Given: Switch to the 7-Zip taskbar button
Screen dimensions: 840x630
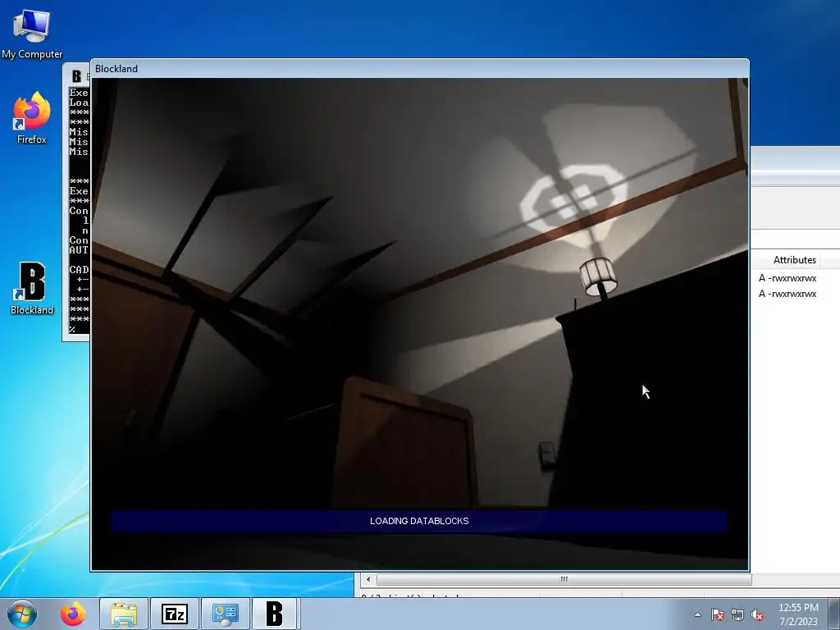Looking at the screenshot, I should pos(175,614).
